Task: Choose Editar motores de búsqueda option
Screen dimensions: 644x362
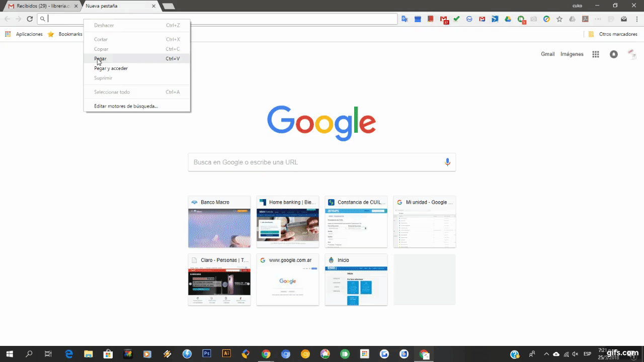Action: click(x=137, y=106)
